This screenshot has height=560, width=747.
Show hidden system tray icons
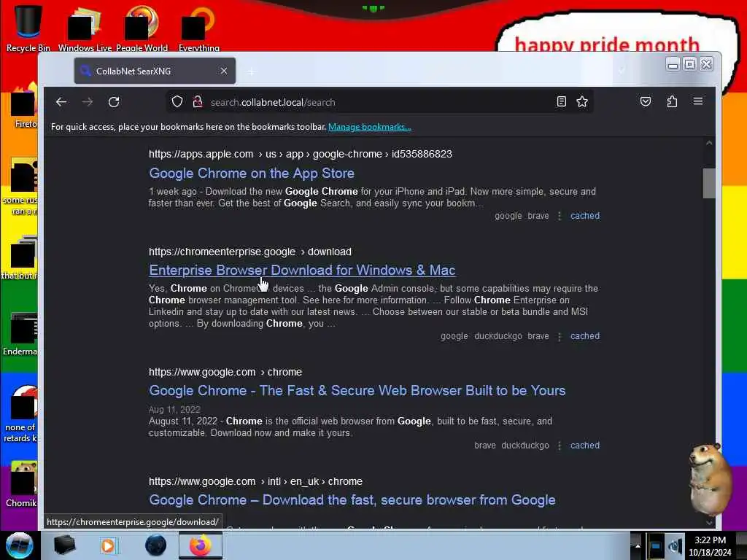637,545
